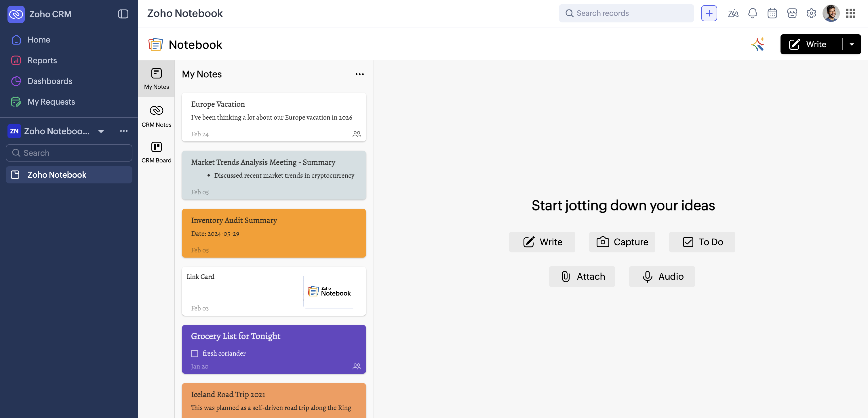
Task: Check the fresh coriander checkbox
Action: coord(195,353)
